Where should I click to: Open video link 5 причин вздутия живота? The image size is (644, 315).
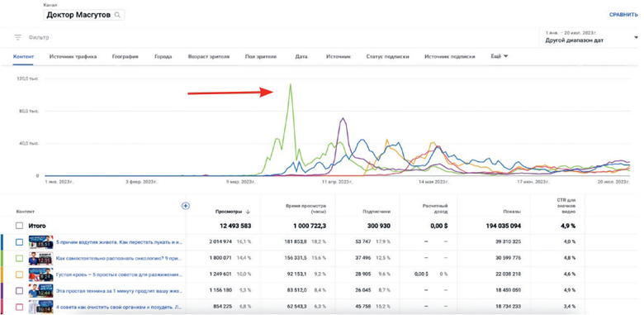[x=119, y=242]
